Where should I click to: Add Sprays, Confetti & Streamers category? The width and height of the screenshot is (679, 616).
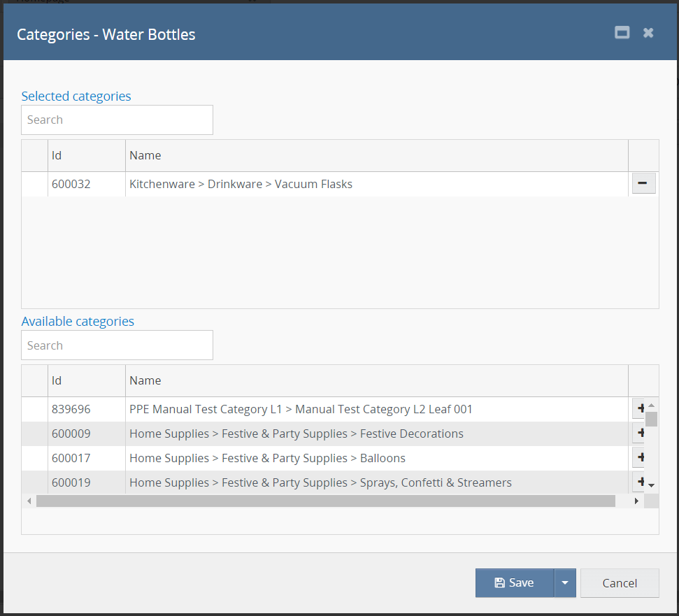pyautogui.click(x=640, y=482)
